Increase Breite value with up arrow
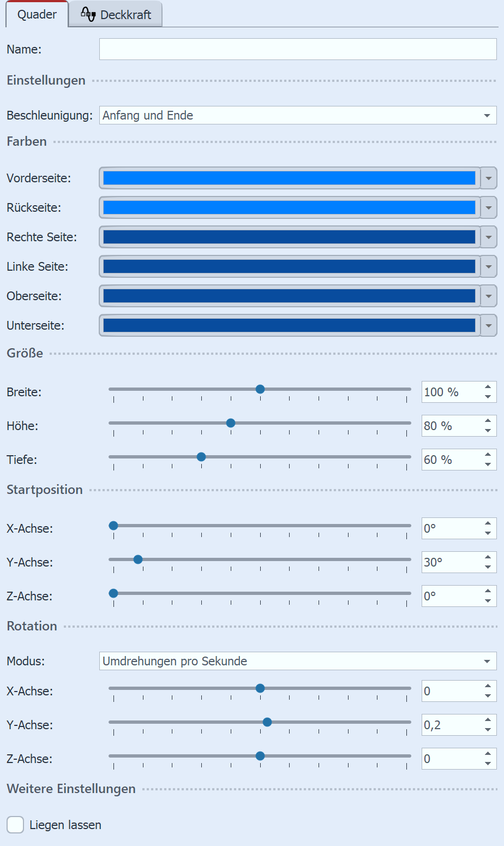This screenshot has width=504, height=846. tap(488, 387)
